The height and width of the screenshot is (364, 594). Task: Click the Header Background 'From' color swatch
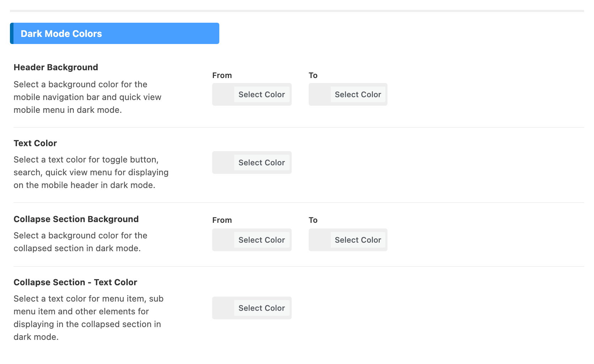[224, 94]
